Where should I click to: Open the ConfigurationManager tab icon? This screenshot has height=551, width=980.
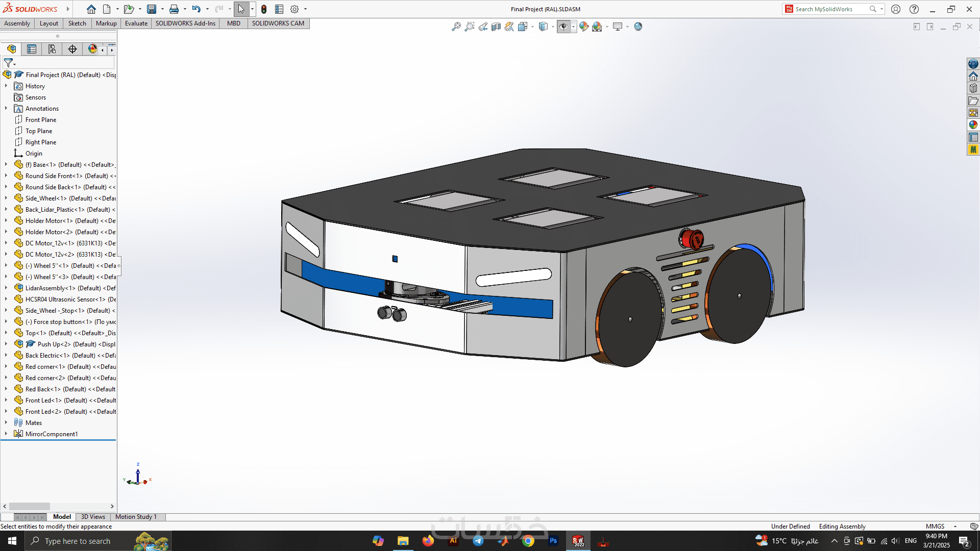click(x=52, y=49)
